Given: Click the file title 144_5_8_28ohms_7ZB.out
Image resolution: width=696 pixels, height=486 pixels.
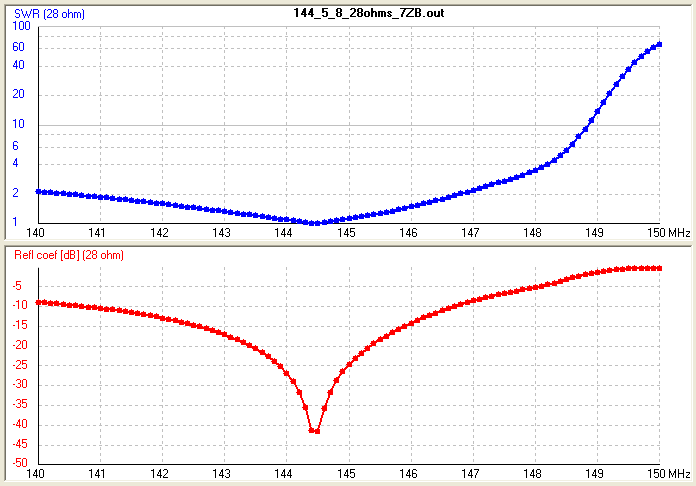Looking at the screenshot, I should 368,13.
